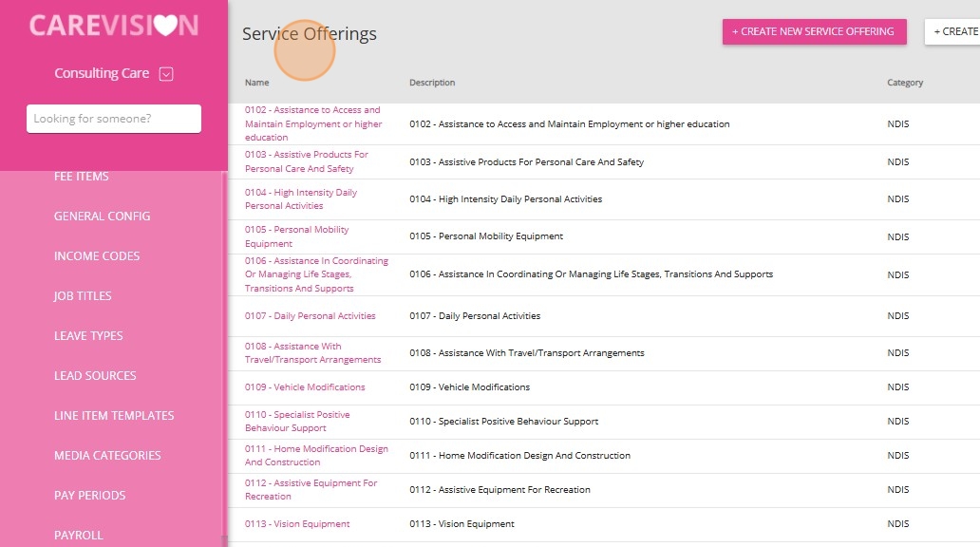Open 0110 Specialist Positive Behaviour Support link
Screen dimensions: 980x547
coord(297,422)
